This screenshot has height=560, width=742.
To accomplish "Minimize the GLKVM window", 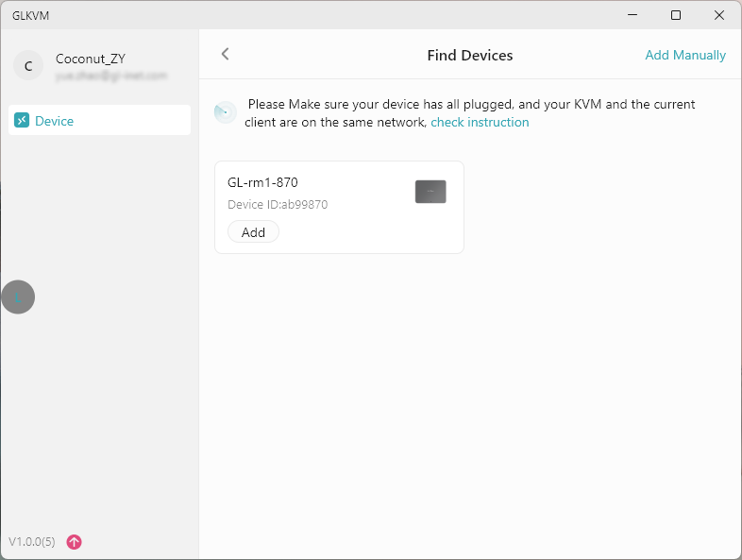I will (632, 15).
